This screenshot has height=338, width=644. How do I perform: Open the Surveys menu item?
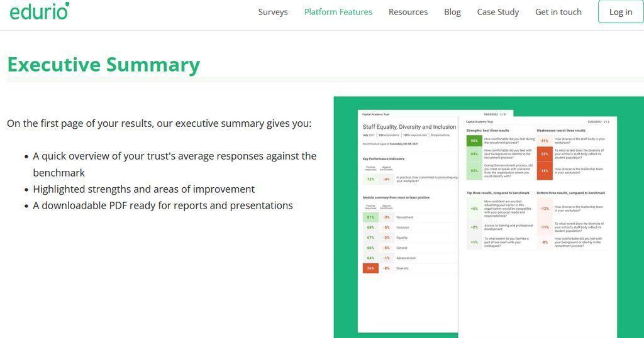273,12
